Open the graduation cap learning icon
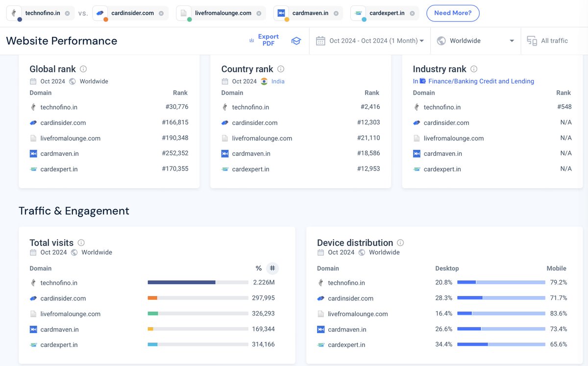This screenshot has height=366, width=588. pyautogui.click(x=296, y=41)
